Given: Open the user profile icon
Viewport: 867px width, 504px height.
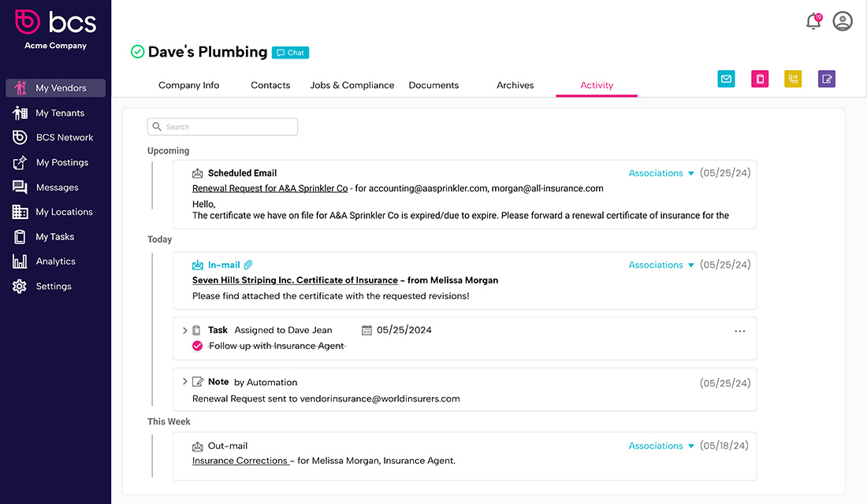Looking at the screenshot, I should coord(843,21).
